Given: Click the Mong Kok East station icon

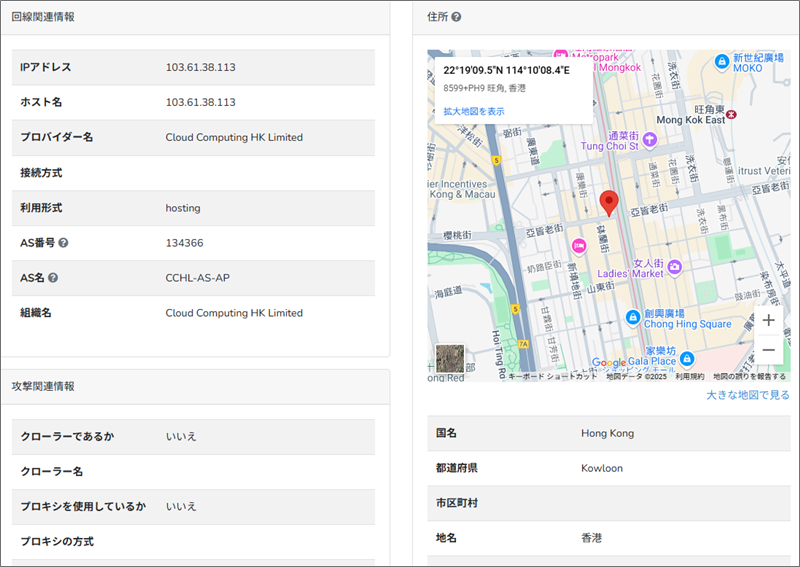Looking at the screenshot, I should tap(733, 113).
